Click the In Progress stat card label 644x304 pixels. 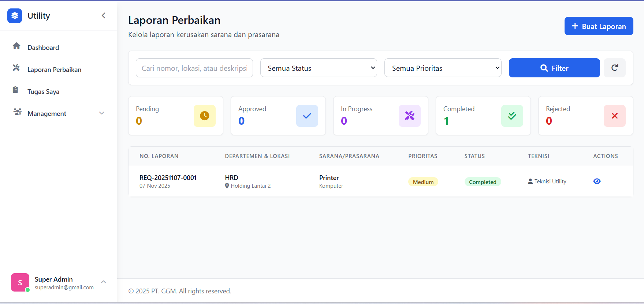point(357,109)
